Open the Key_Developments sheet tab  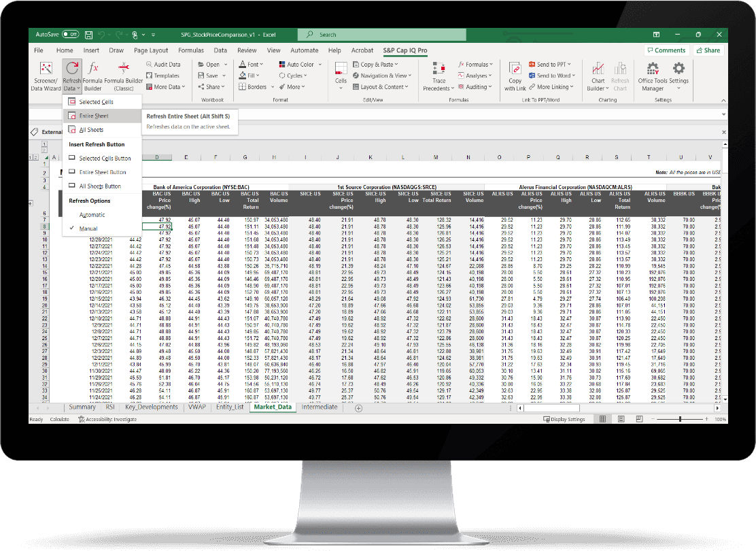[x=152, y=407]
